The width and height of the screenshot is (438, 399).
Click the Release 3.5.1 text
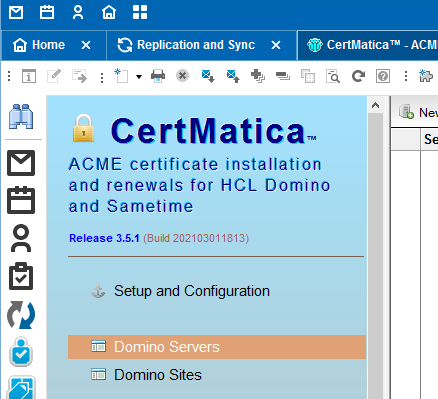coord(104,238)
